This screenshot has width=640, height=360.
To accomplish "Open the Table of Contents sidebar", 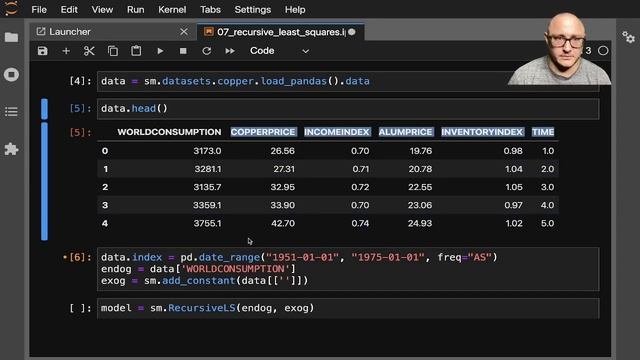I will click(11, 112).
